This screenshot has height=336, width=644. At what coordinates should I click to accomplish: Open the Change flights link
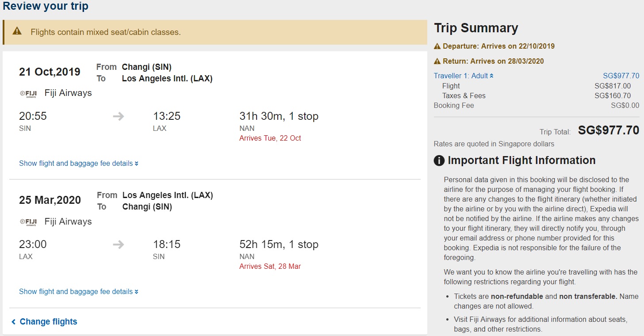pos(48,322)
